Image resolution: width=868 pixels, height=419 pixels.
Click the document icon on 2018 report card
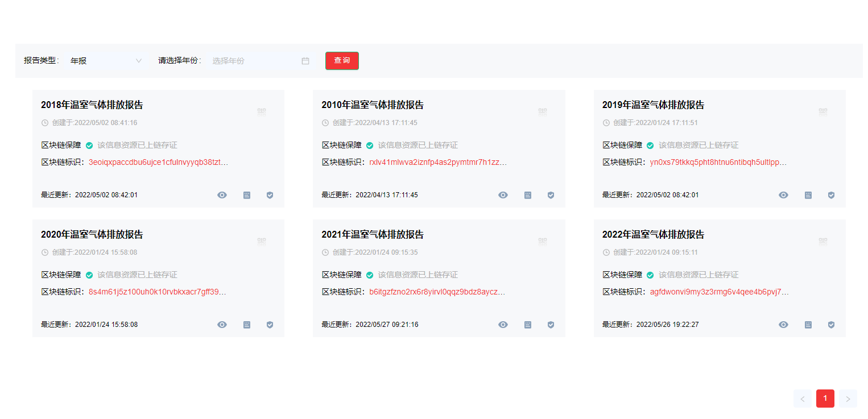coord(247,195)
